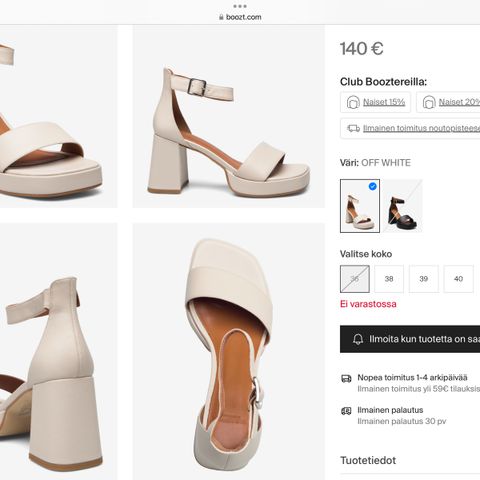The width and height of the screenshot is (480, 480).
Task: Select the black sandal color variant
Action: tap(403, 206)
